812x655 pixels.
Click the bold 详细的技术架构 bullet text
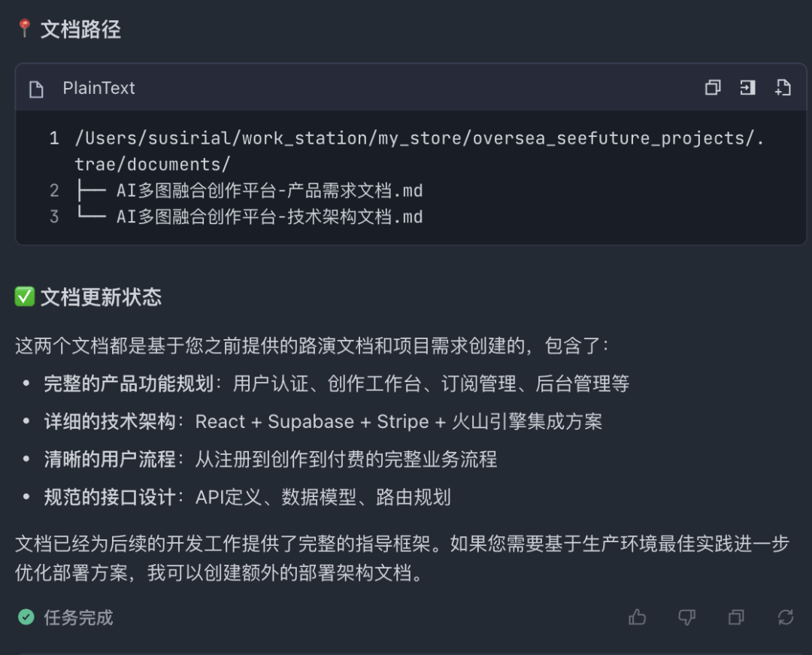tap(109, 422)
